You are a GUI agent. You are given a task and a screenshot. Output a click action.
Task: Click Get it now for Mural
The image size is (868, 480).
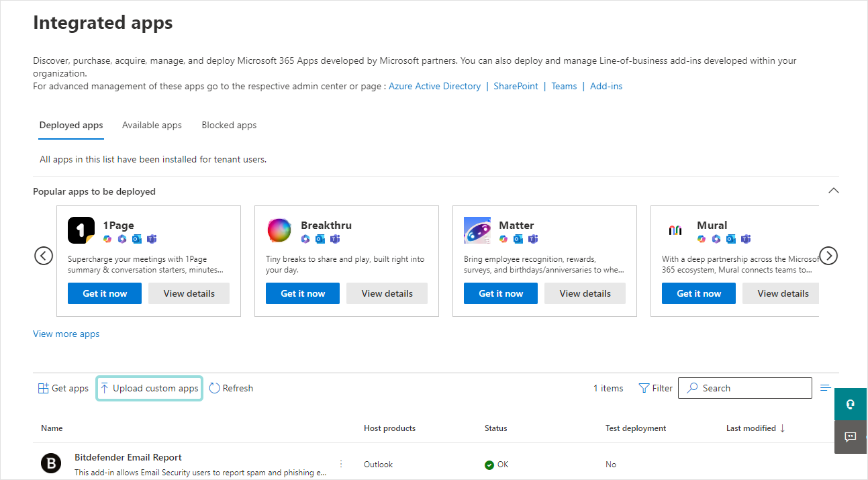698,293
